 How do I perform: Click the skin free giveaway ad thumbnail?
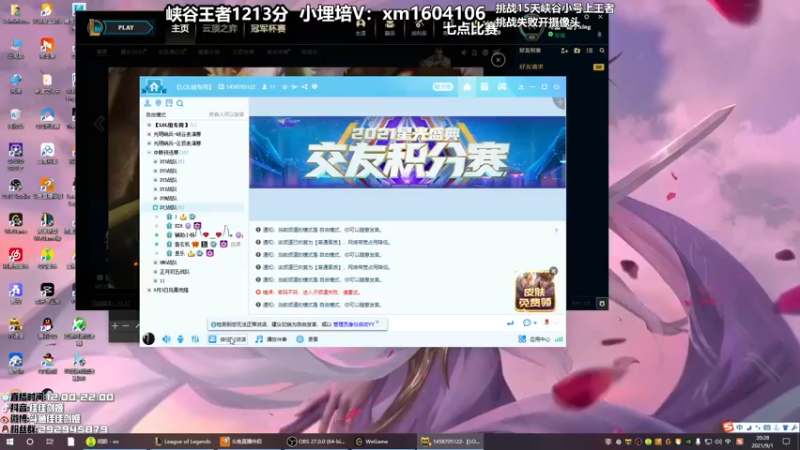click(535, 292)
